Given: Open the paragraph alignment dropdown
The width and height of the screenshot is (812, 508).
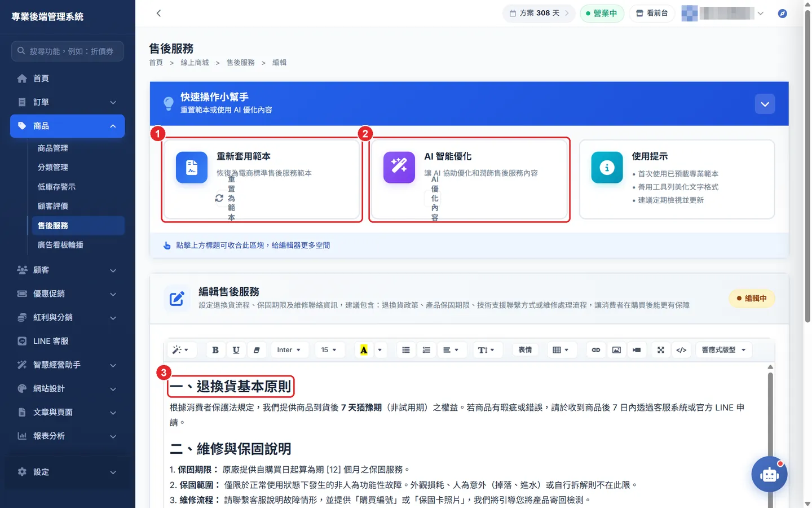Looking at the screenshot, I should click(451, 350).
